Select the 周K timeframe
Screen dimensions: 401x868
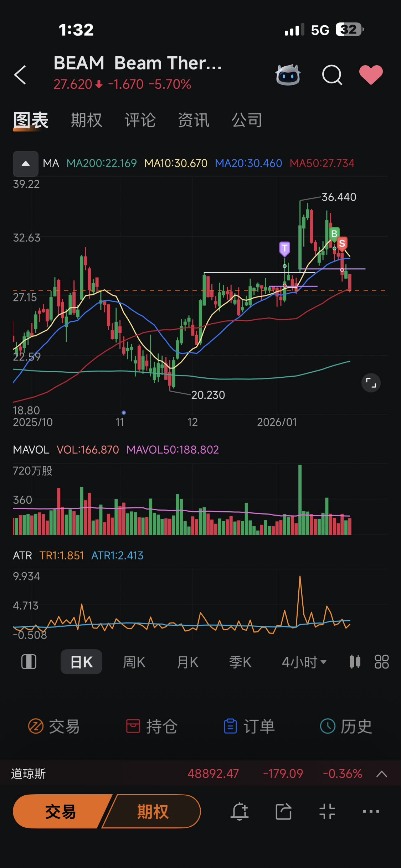pos(134,662)
